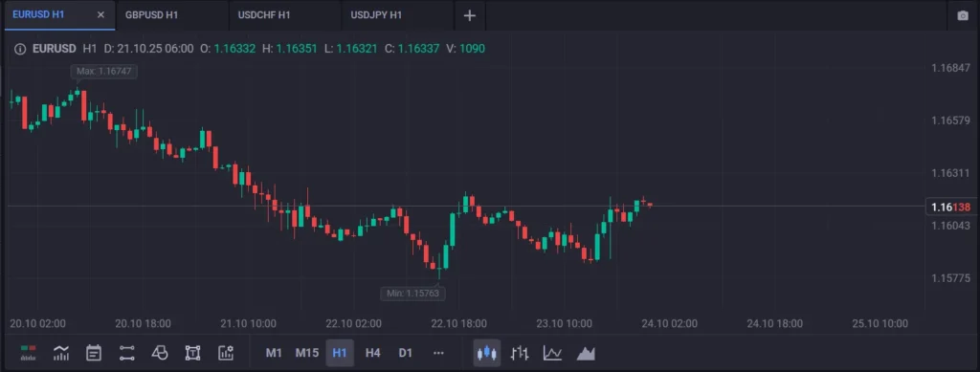Click the 24.10 02:00 time axis label
The width and height of the screenshot is (980, 372).
(669, 324)
